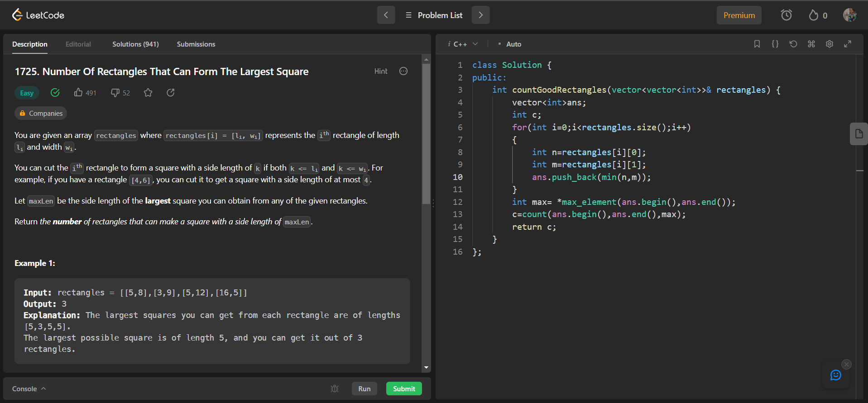
Task: Click the panel divider handle
Action: pyautogui.click(x=433, y=204)
